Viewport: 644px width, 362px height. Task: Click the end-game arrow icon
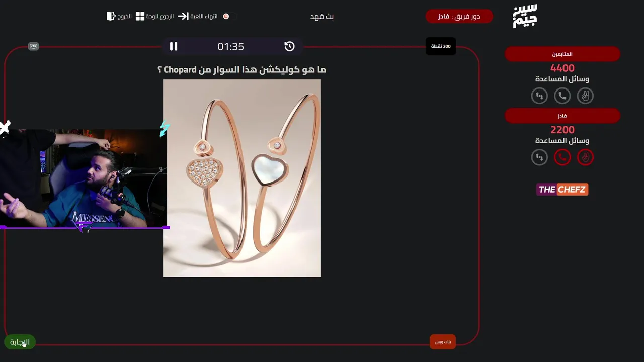[183, 16]
